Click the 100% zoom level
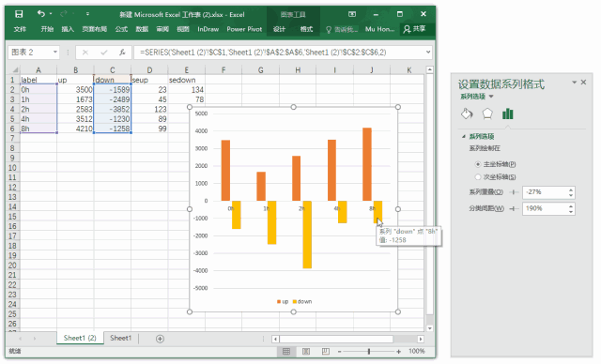Screen dimensions: 601x364 [416, 351]
